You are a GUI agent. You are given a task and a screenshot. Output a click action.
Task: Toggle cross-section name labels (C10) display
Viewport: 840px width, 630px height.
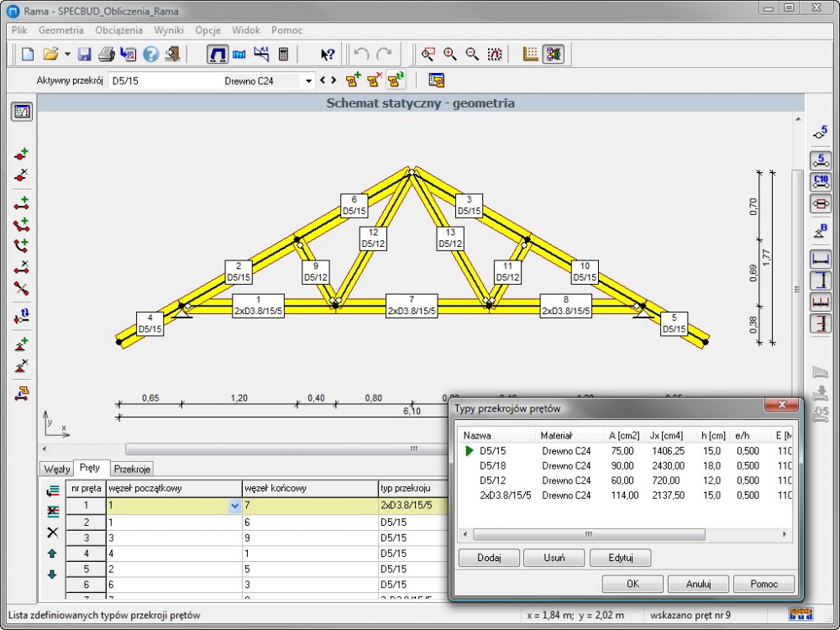820,181
